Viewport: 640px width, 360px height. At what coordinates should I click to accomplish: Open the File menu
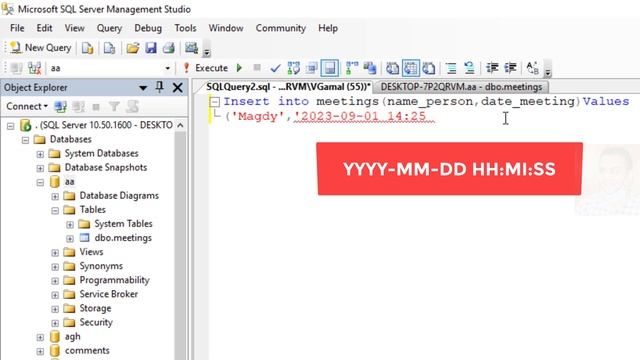point(17,28)
